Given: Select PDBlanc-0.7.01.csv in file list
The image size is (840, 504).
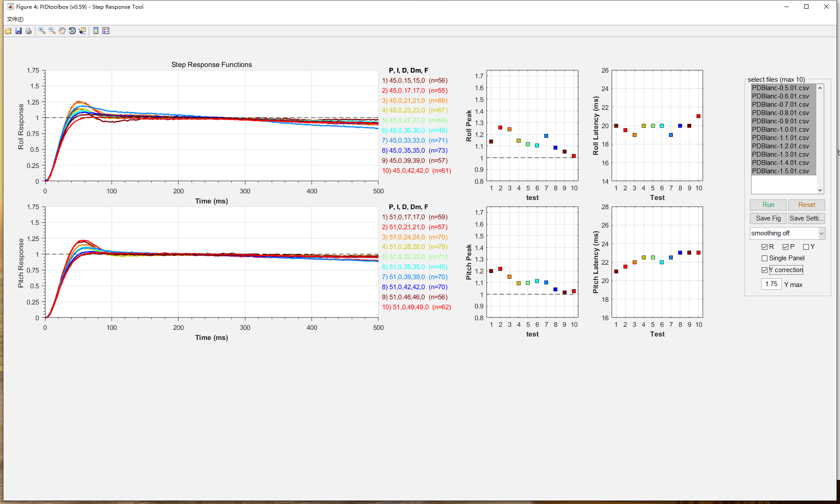Looking at the screenshot, I should pyautogui.click(x=784, y=105).
